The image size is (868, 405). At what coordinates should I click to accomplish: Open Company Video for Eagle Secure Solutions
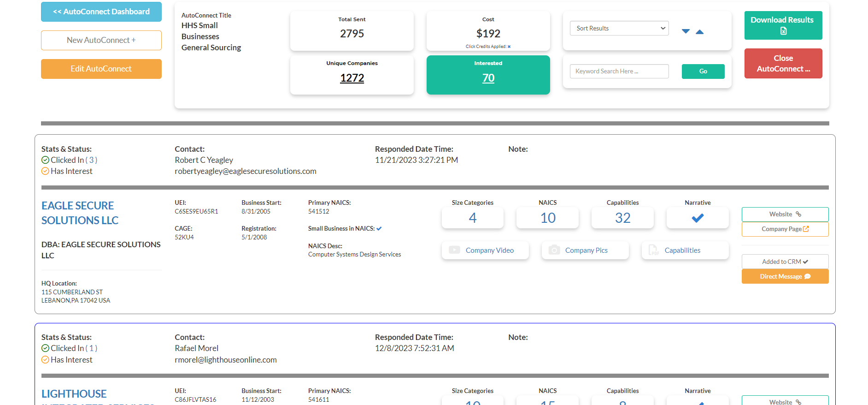(x=485, y=250)
